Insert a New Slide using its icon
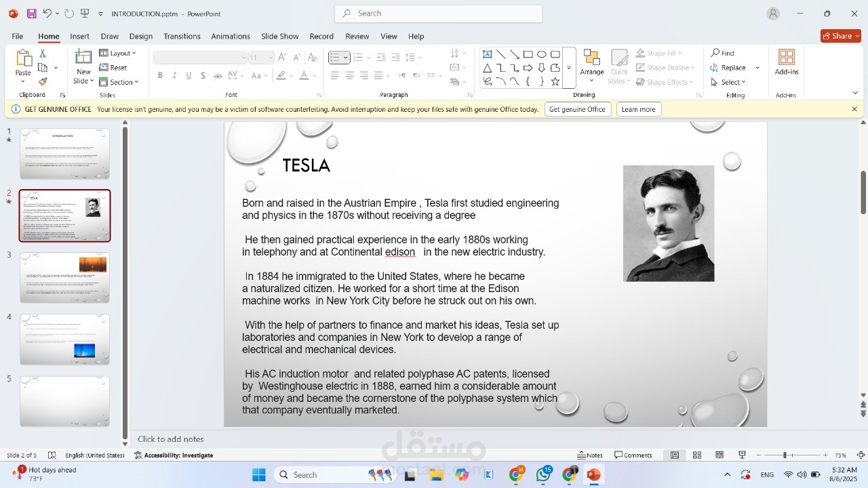The image size is (868, 488). 83,58
